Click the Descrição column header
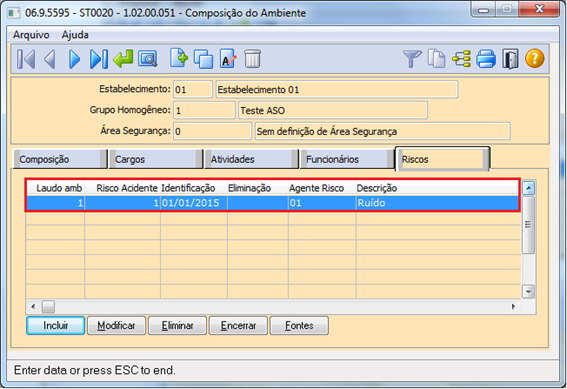Image resolution: width=567 pixels, height=389 pixels. (x=438, y=188)
